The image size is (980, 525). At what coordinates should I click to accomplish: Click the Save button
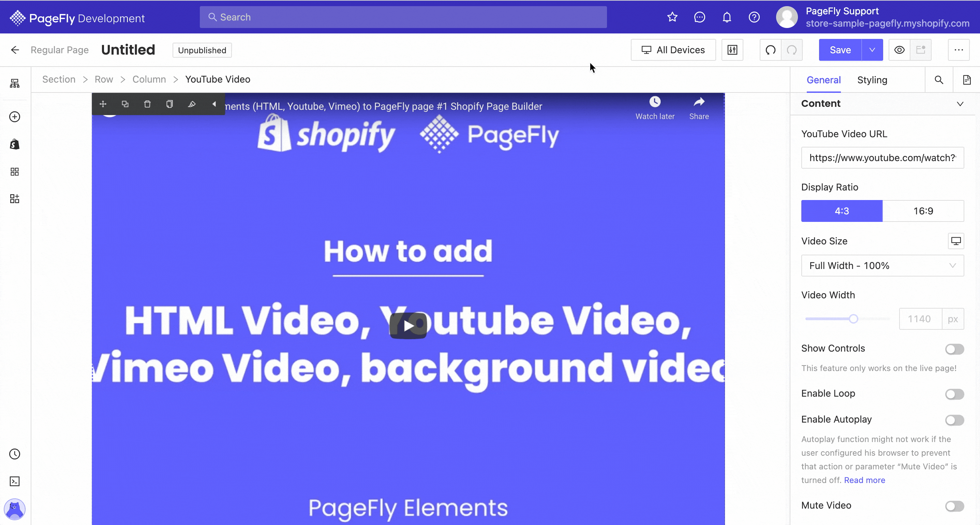click(840, 50)
